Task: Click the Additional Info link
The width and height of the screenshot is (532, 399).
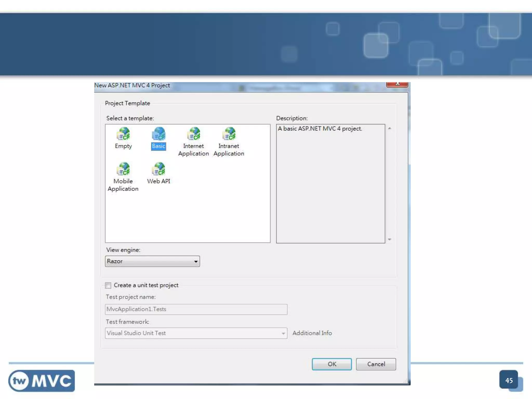Action: pos(312,333)
